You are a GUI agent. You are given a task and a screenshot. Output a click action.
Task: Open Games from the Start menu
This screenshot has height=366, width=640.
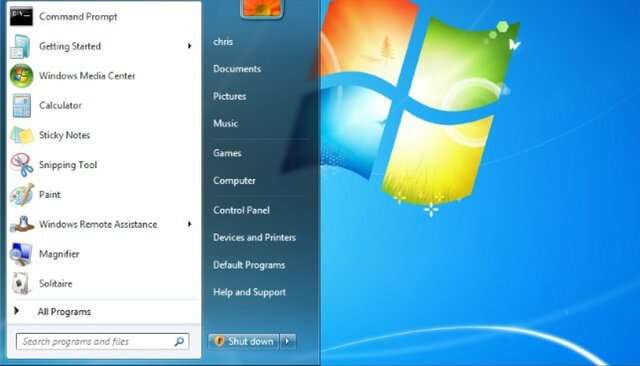coord(227,153)
